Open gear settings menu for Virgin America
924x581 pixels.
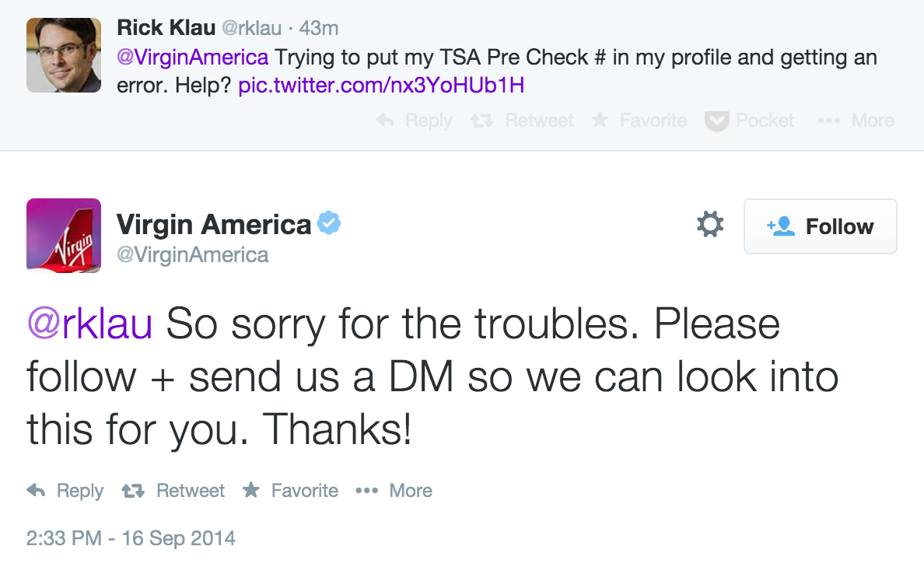pos(710,225)
